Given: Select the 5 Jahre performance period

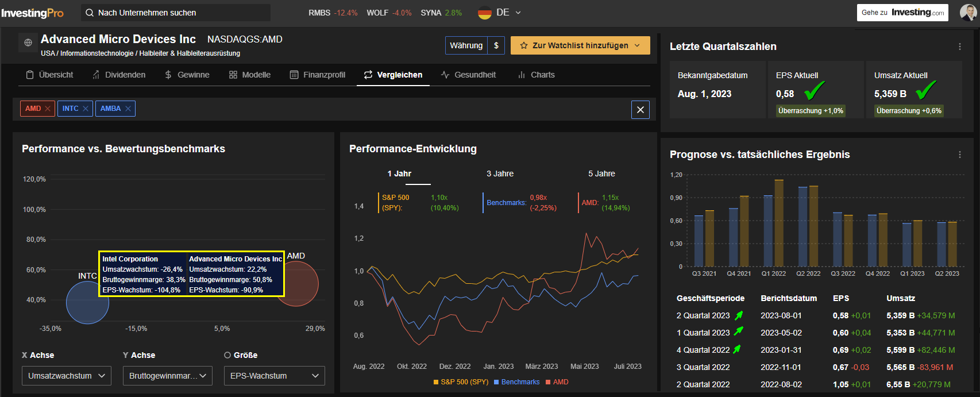Looking at the screenshot, I should click(601, 174).
